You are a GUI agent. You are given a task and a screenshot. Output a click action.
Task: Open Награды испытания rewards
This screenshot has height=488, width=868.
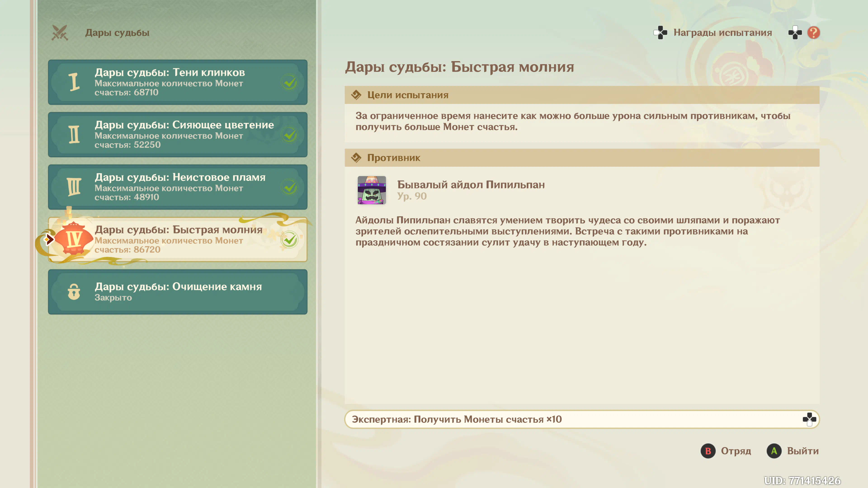[x=722, y=33]
